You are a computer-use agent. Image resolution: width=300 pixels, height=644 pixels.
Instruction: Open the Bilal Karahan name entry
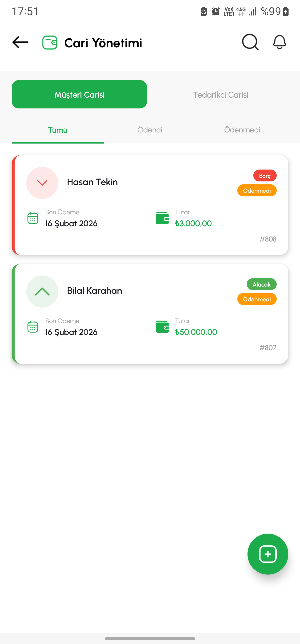pyautogui.click(x=94, y=291)
